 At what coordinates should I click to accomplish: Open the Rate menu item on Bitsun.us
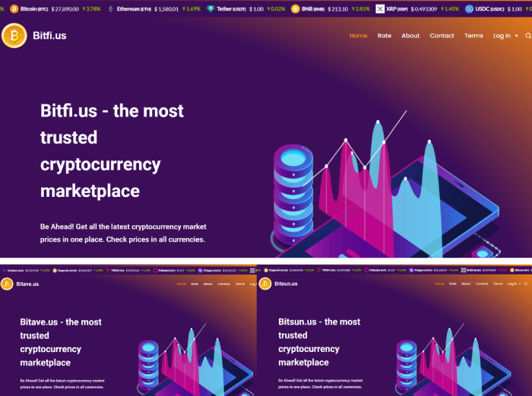pyautogui.click(x=453, y=284)
